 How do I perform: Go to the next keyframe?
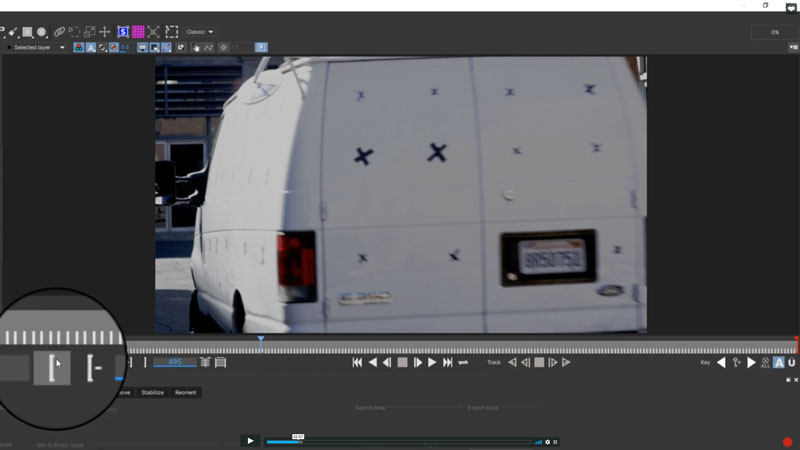click(x=751, y=362)
